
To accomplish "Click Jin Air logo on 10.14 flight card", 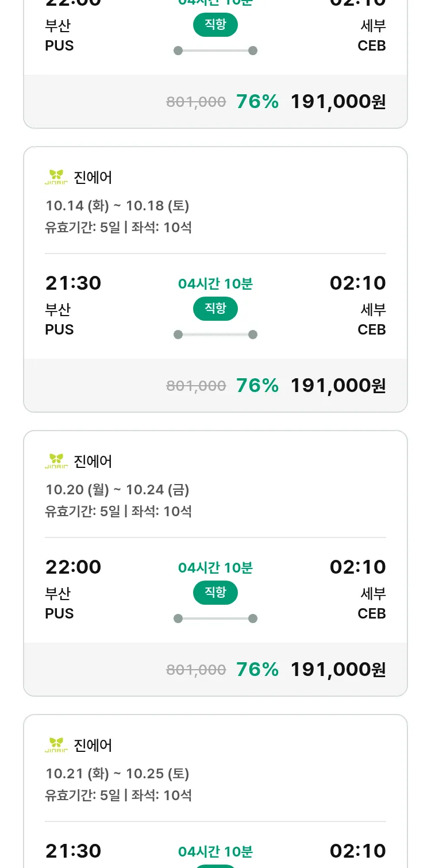I will click(x=56, y=177).
